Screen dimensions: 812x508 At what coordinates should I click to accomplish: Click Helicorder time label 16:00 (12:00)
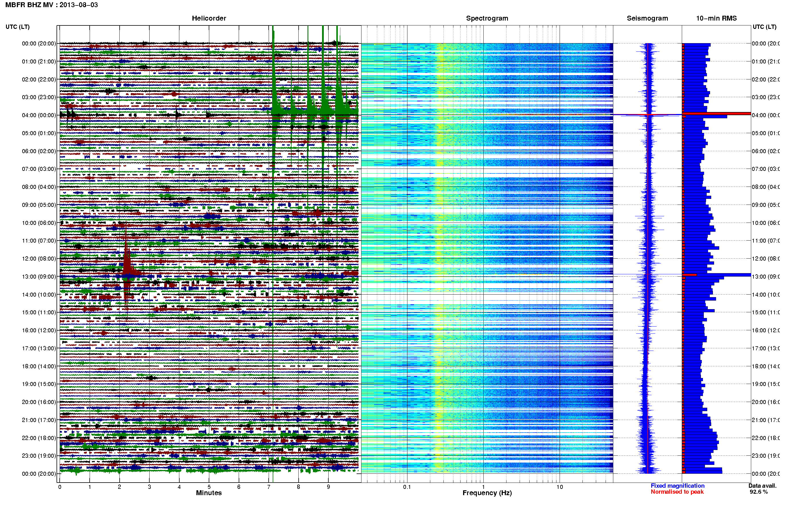coord(39,330)
